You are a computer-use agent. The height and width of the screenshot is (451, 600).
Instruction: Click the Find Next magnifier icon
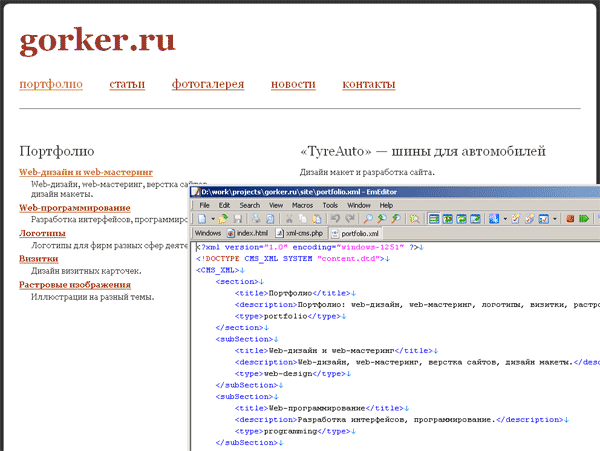(x=382, y=218)
